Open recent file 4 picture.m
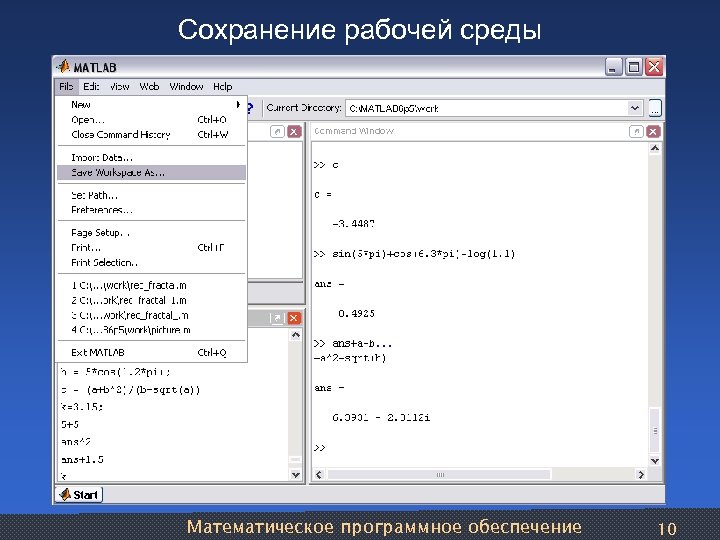Screen dimensions: 720x540 click(x=152, y=330)
